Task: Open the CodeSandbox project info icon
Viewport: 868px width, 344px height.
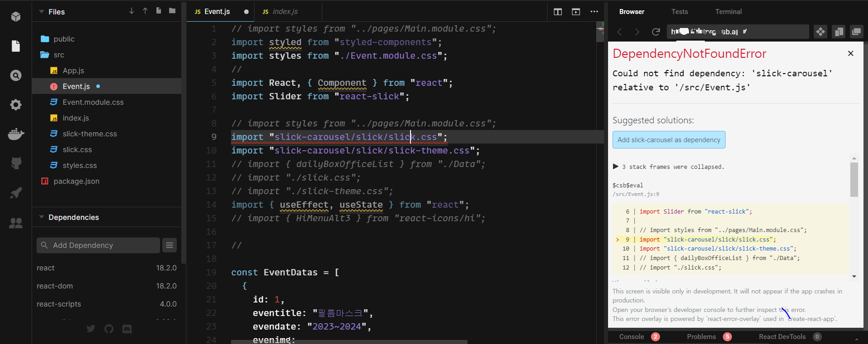Action: tap(16, 17)
